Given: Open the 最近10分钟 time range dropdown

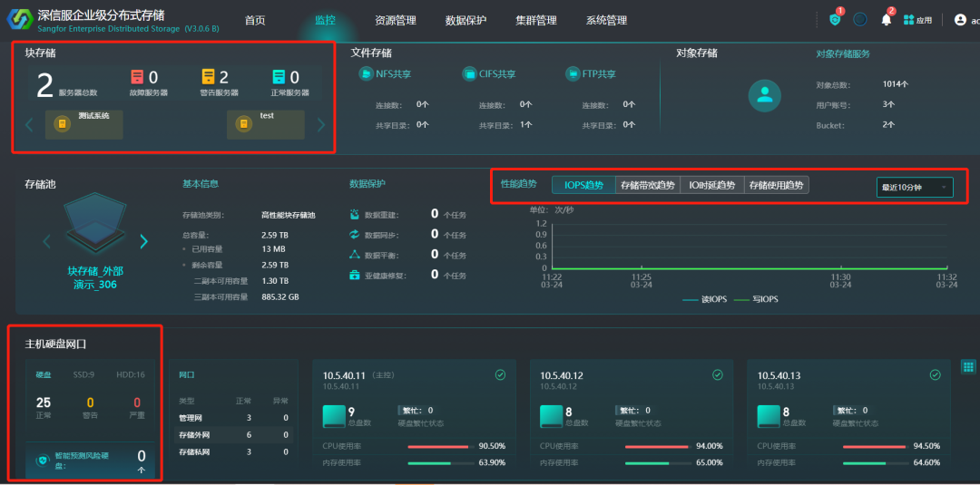Looking at the screenshot, I should 914,188.
